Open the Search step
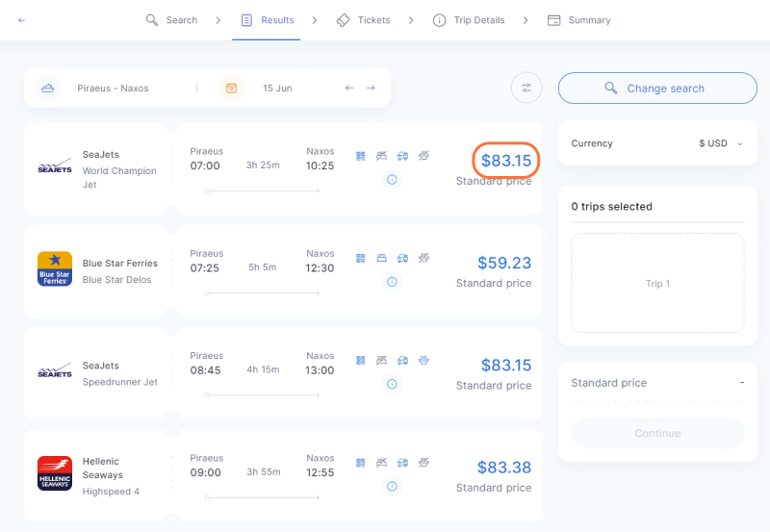 coord(172,20)
